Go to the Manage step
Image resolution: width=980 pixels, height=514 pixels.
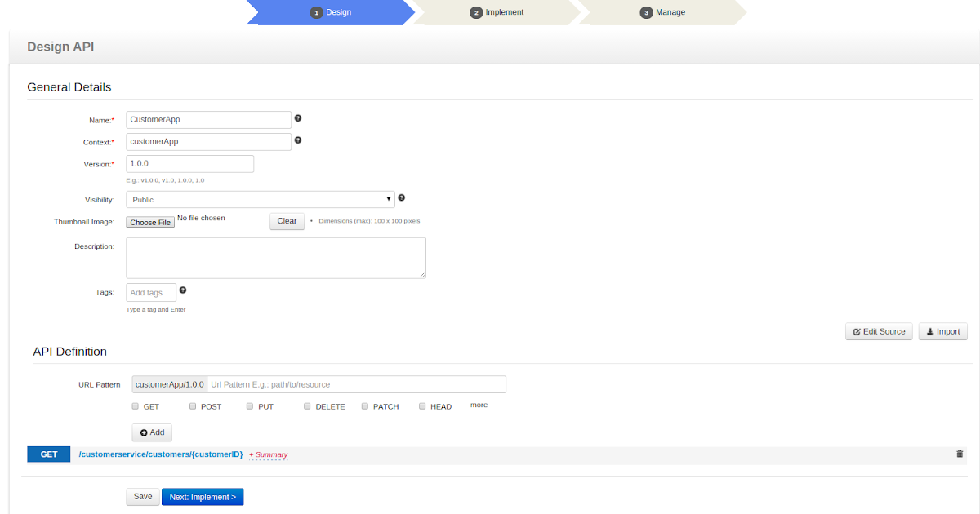(661, 12)
